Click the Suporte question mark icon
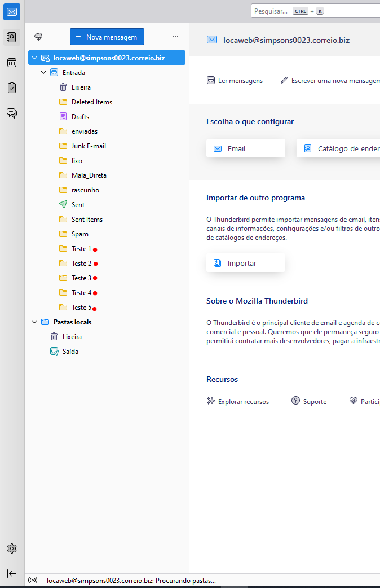 pyautogui.click(x=295, y=401)
